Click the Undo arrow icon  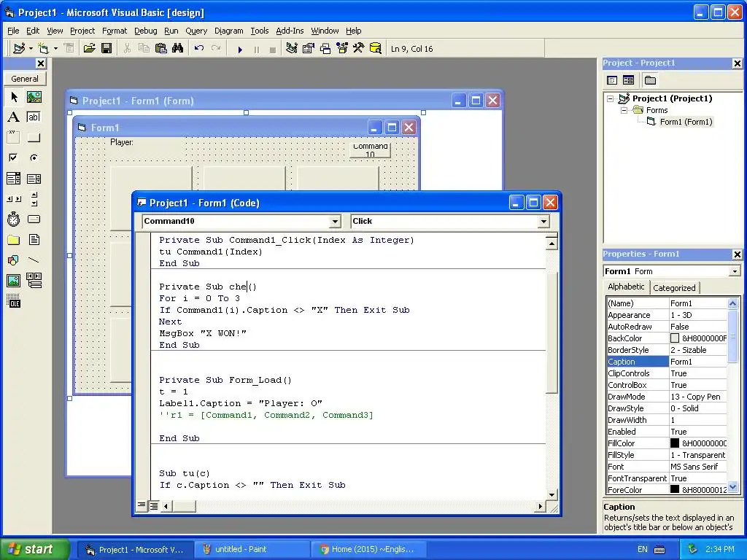point(198,49)
